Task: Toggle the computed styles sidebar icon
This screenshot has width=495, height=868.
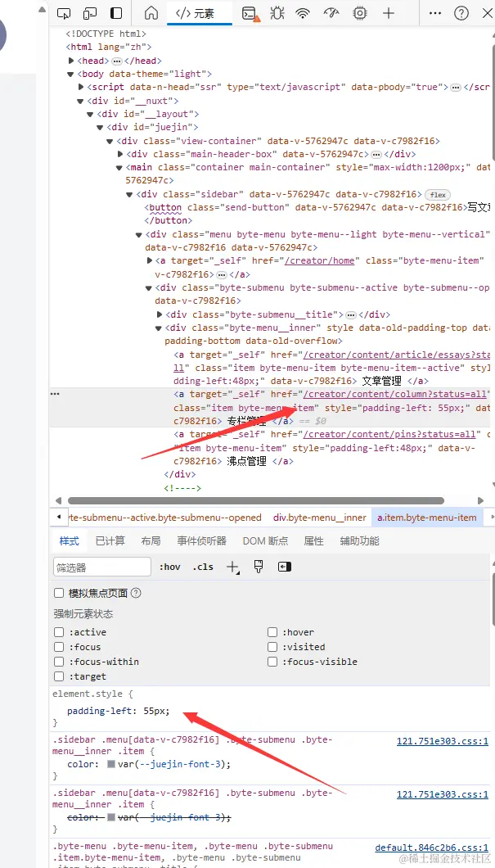Action: coord(285,567)
